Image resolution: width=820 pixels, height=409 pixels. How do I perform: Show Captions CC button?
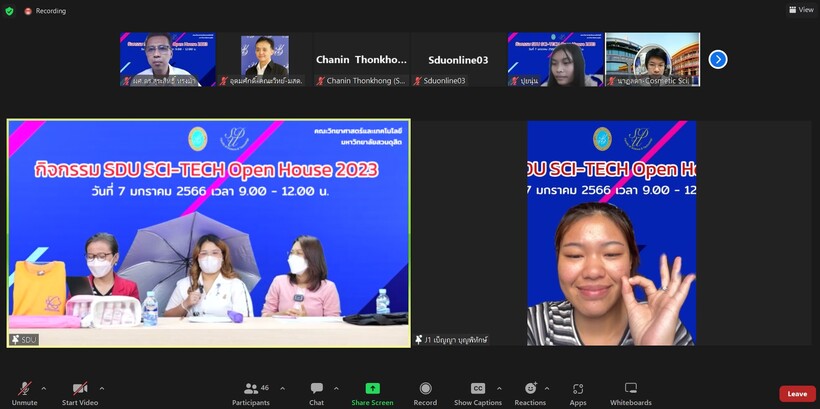pyautogui.click(x=477, y=393)
